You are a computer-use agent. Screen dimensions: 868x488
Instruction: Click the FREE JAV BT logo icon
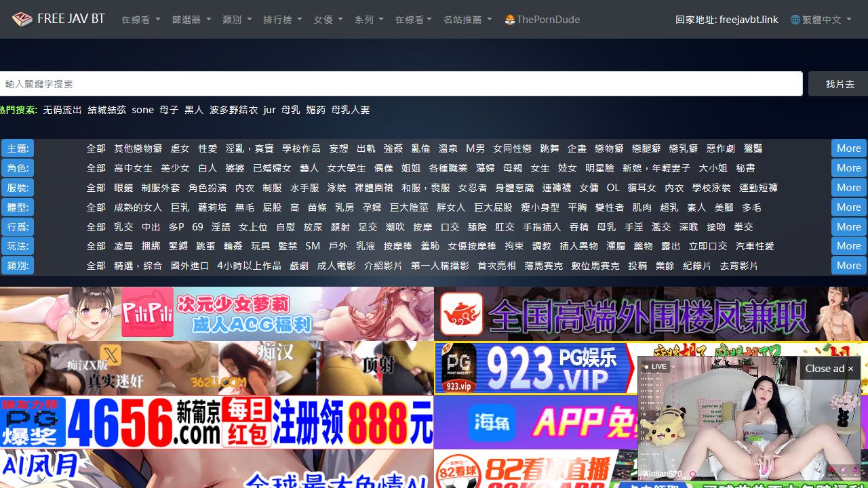(22, 19)
